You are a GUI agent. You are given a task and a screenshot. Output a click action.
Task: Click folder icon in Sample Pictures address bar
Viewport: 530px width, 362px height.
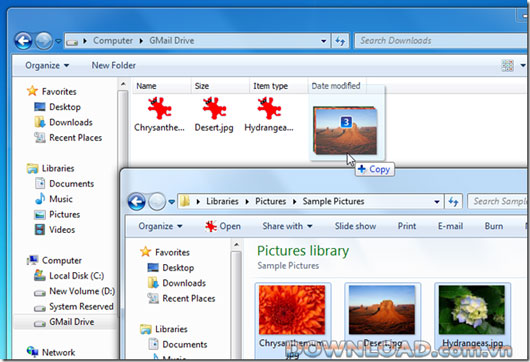(185, 201)
